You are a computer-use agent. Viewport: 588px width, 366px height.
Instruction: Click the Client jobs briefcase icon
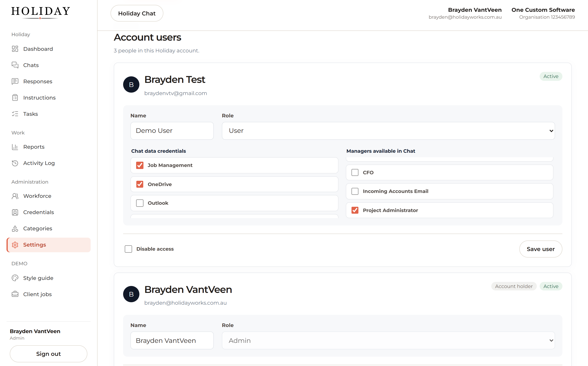pos(15,294)
